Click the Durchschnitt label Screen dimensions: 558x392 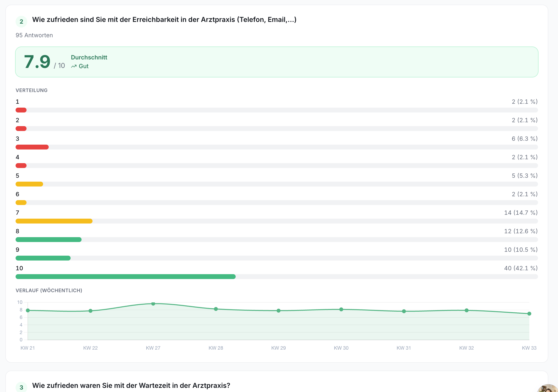(x=89, y=57)
